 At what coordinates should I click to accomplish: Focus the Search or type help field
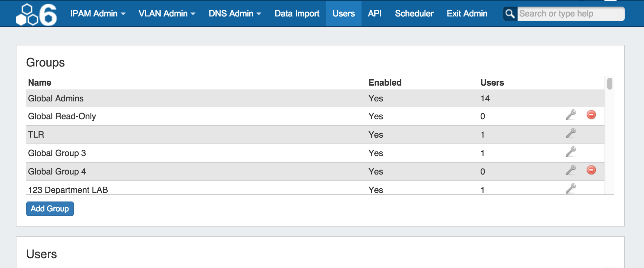570,14
